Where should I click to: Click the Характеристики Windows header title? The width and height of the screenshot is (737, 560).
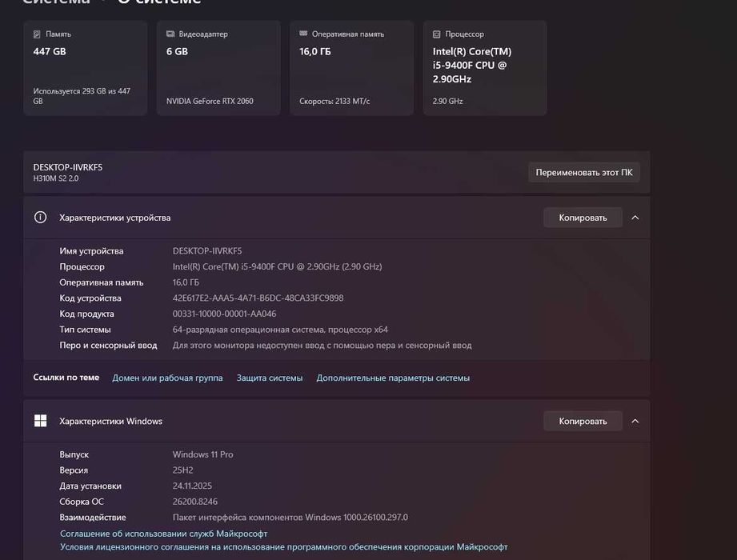111,421
